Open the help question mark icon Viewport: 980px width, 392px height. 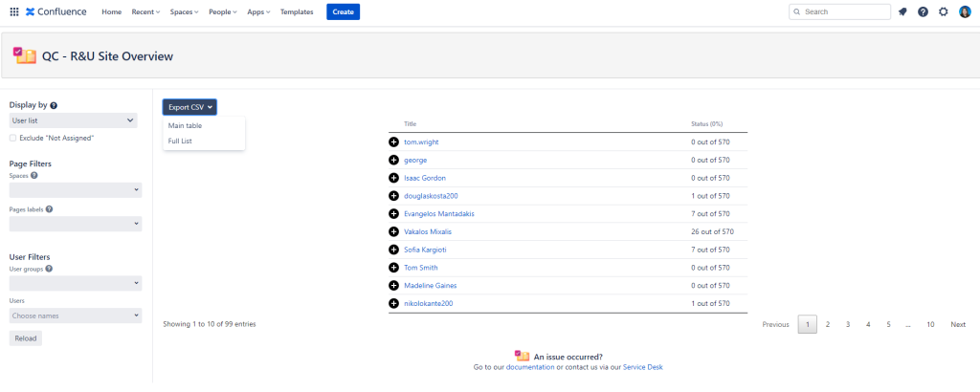click(x=923, y=11)
